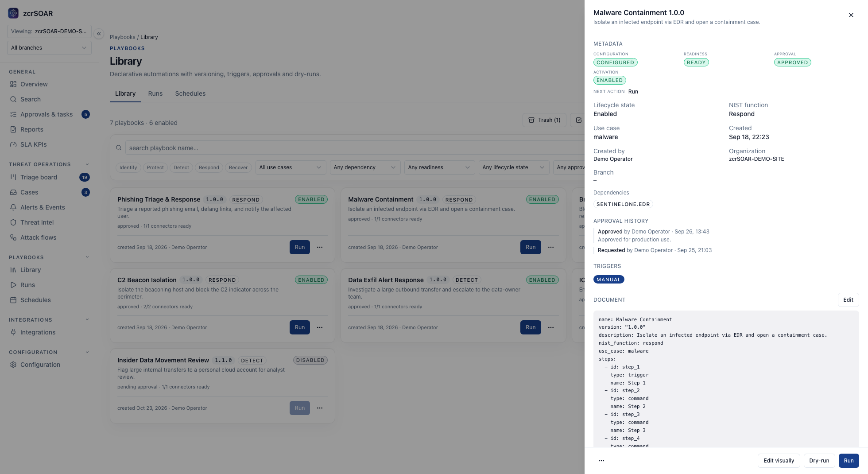Edit the playbook document
This screenshot has width=868, height=474.
pos(848,300)
